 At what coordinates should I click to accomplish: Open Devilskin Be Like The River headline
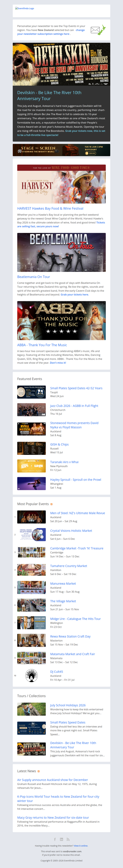[x=49, y=95]
